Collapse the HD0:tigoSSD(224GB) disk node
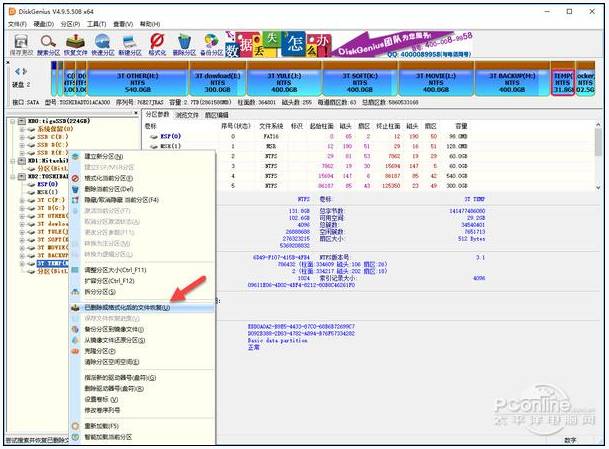Screen dimensions: 609x449 [13, 121]
